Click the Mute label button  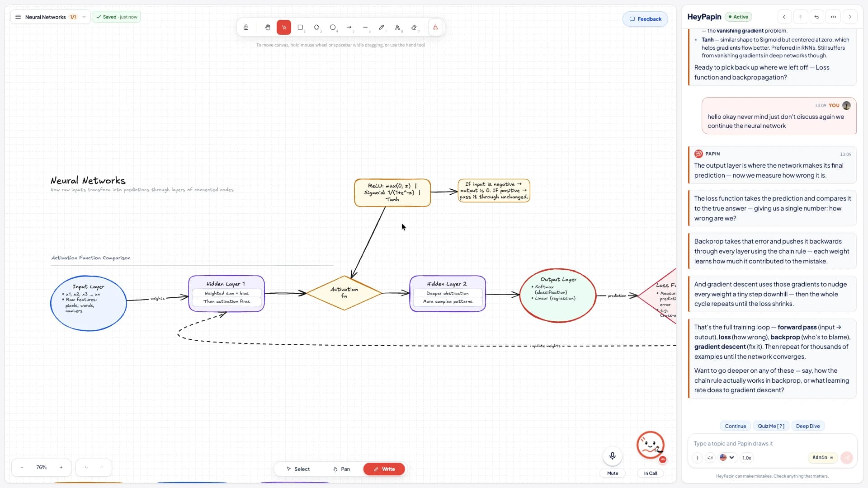point(613,473)
